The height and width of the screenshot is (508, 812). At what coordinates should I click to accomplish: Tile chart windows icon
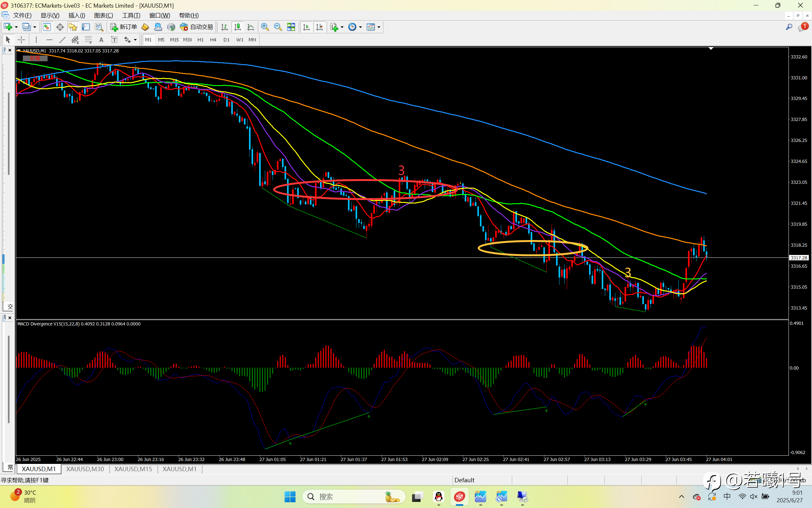291,27
